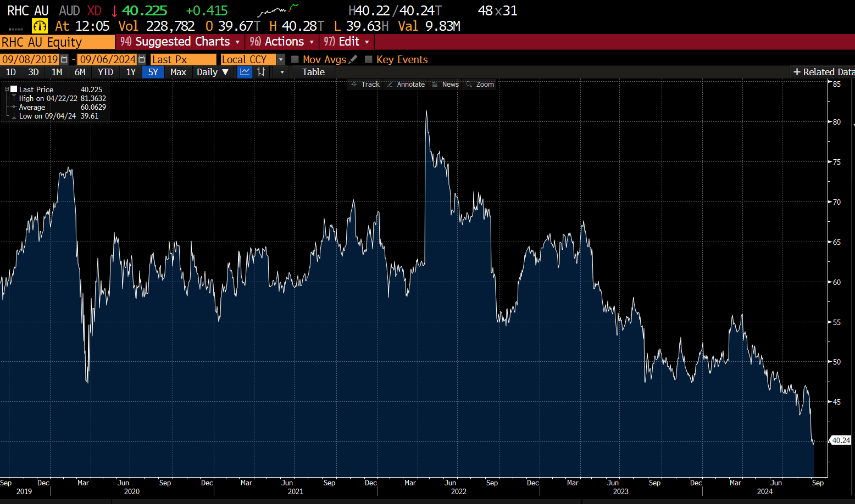Select the chart Zoom tool
This screenshot has height=504, width=855.
[x=480, y=85]
